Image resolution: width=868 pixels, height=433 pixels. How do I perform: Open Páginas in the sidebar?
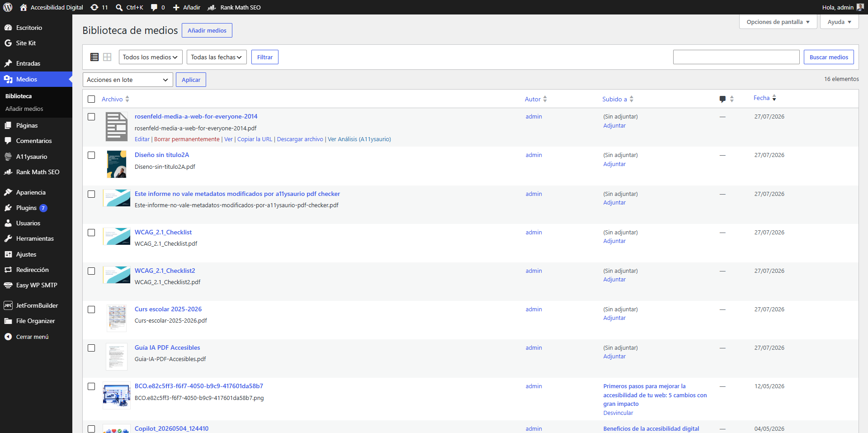pyautogui.click(x=36, y=125)
